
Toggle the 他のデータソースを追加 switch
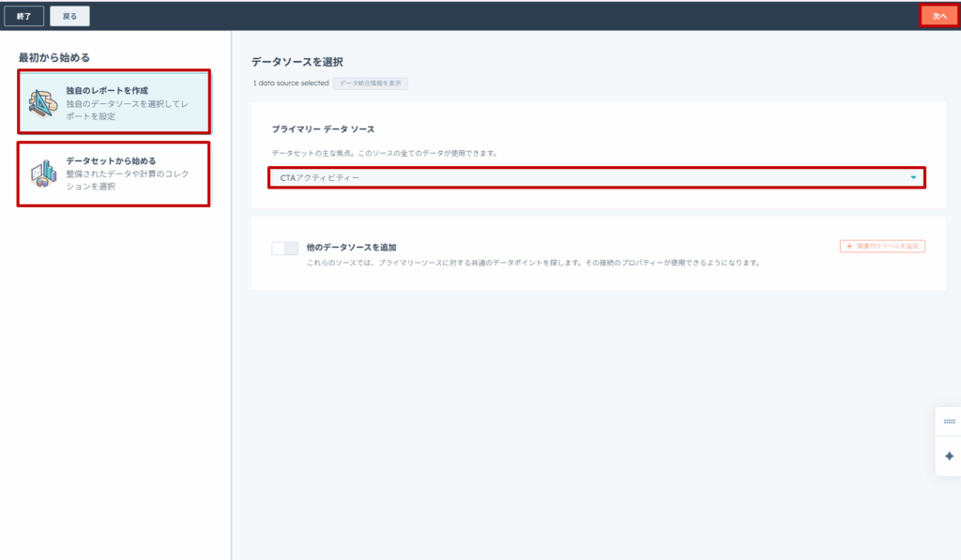pyautogui.click(x=284, y=249)
